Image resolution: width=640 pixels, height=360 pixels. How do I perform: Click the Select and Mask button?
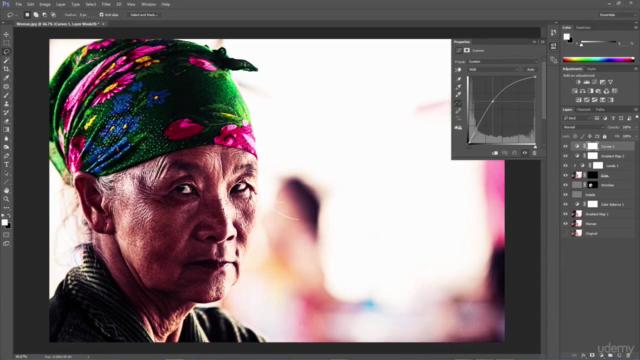point(144,15)
